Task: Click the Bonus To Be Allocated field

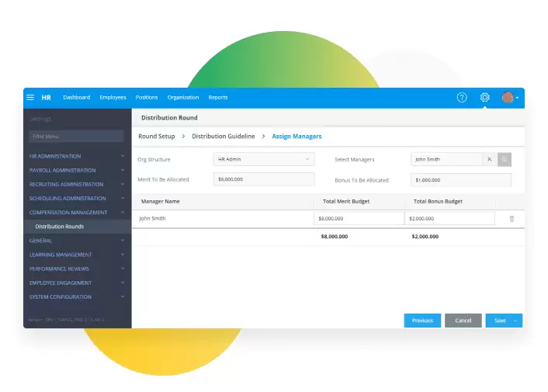Action: [461, 180]
